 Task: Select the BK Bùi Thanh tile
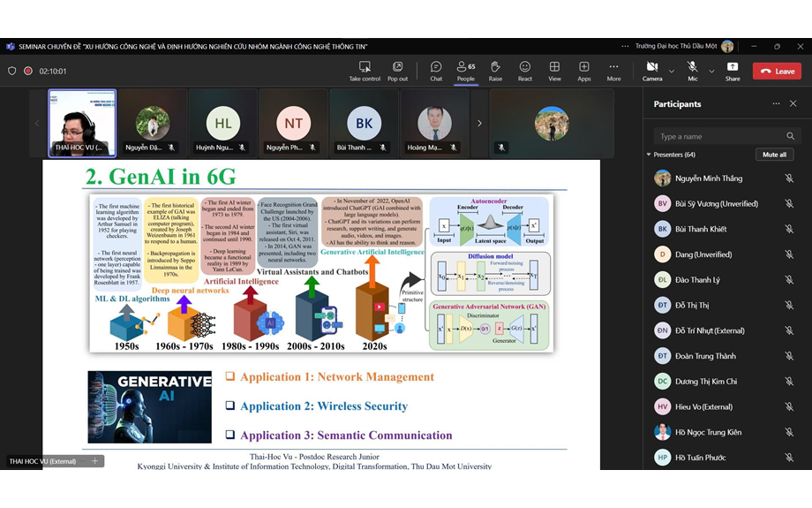[x=364, y=123]
